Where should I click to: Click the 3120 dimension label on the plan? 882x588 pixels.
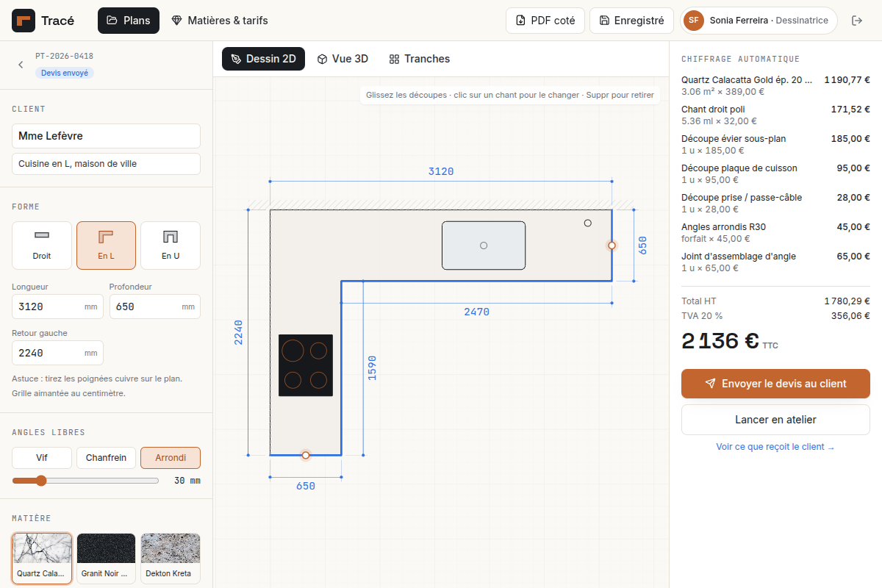441,172
